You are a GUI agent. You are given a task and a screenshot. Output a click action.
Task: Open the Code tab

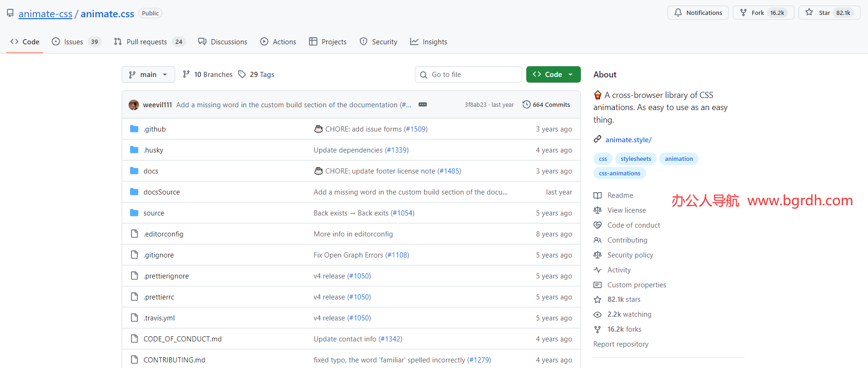coord(25,42)
